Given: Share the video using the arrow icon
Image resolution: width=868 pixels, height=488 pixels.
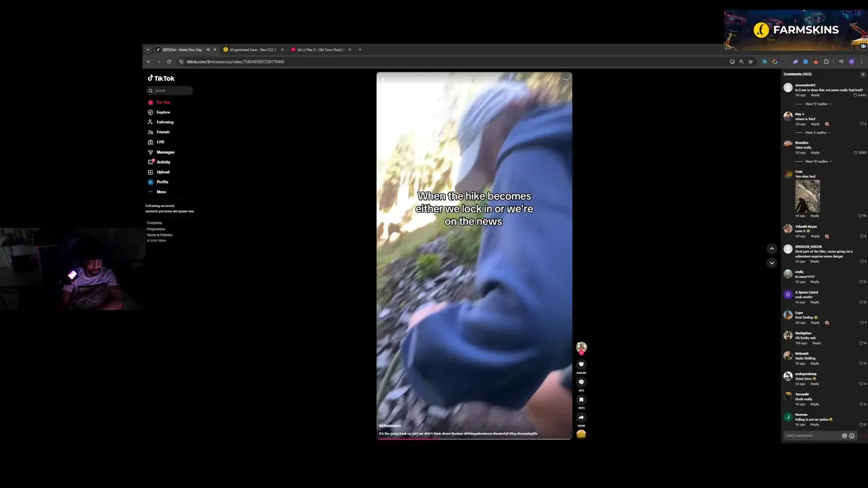Looking at the screenshot, I should (581, 418).
